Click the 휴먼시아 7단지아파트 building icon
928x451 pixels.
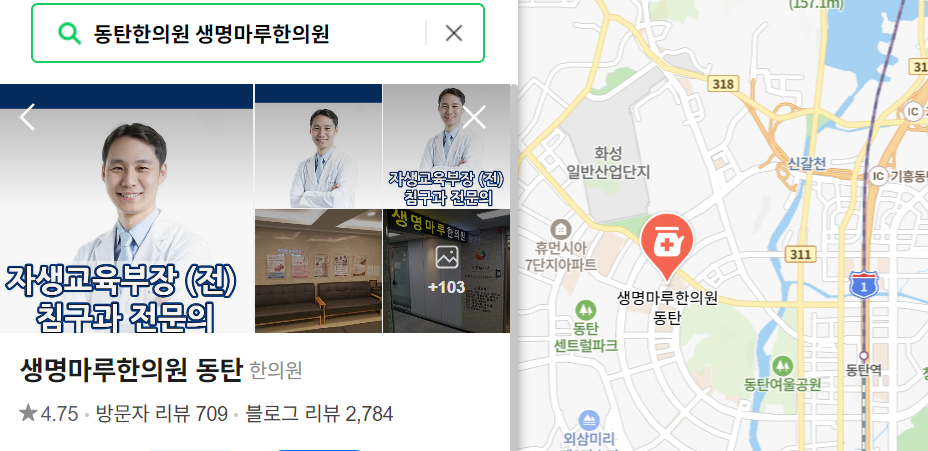click(560, 230)
